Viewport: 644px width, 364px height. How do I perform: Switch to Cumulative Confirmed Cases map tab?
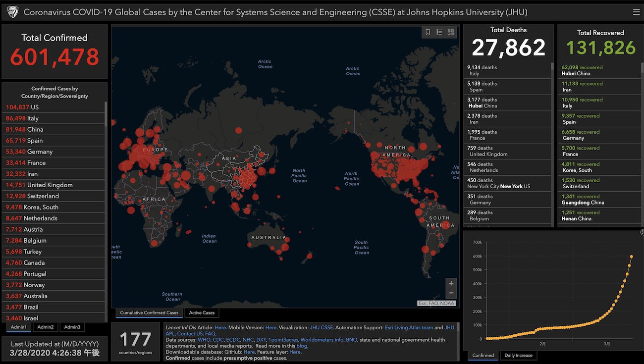149,313
